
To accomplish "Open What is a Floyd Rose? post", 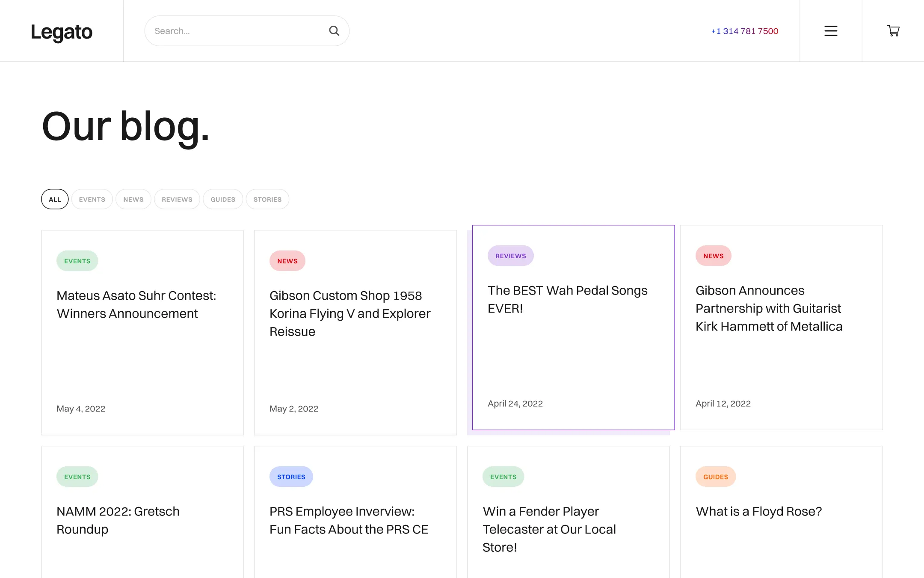I will [758, 511].
